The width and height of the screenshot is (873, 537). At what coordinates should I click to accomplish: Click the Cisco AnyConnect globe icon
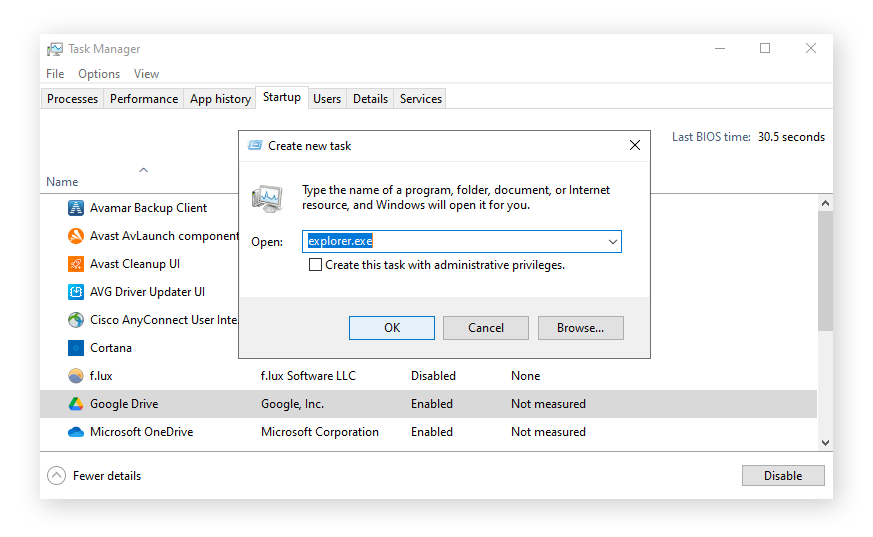coord(76,320)
